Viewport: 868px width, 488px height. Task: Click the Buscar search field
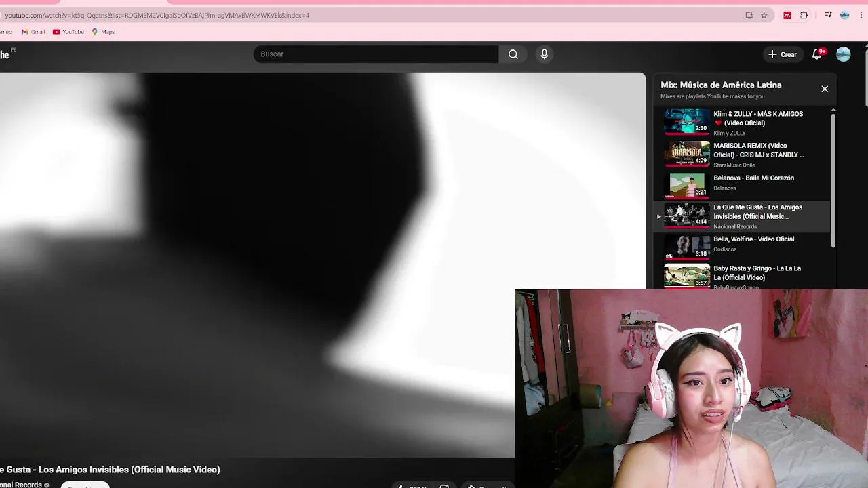click(x=376, y=54)
